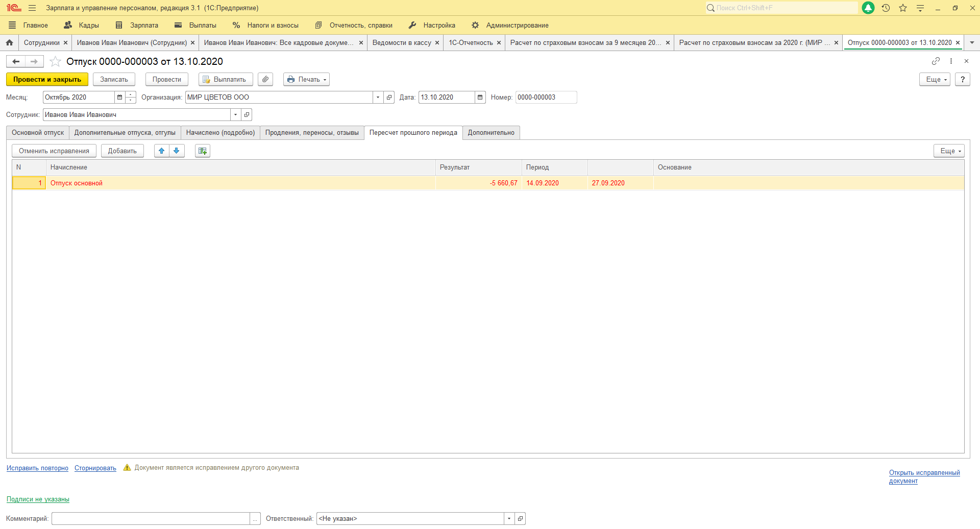The width and height of the screenshot is (980, 529).
Task: Open the Ответственный record link button
Action: pyautogui.click(x=520, y=518)
